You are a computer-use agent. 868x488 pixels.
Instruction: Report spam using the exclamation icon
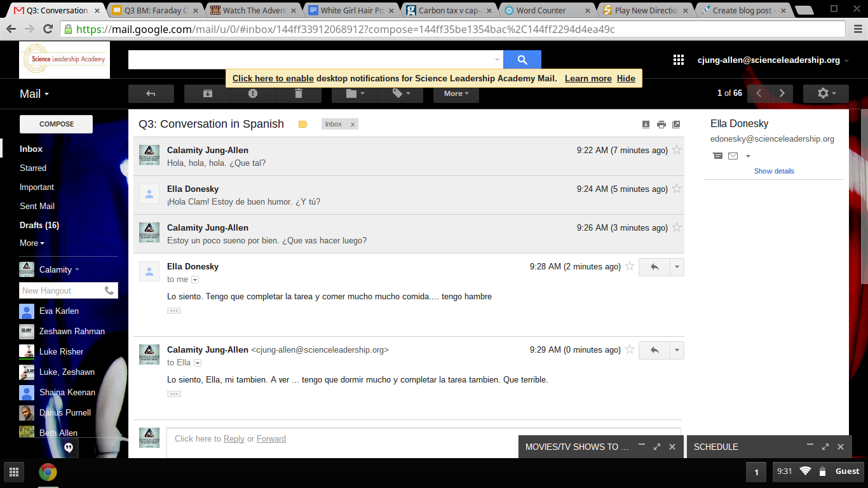[x=253, y=93]
